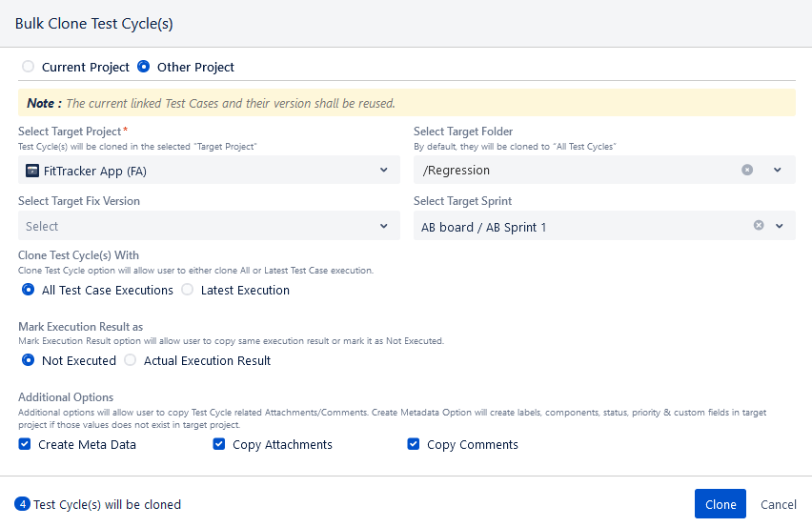Screen dimensions: 812x527
Task: Click the Mark Execution Result as heading
Action: pos(80,327)
